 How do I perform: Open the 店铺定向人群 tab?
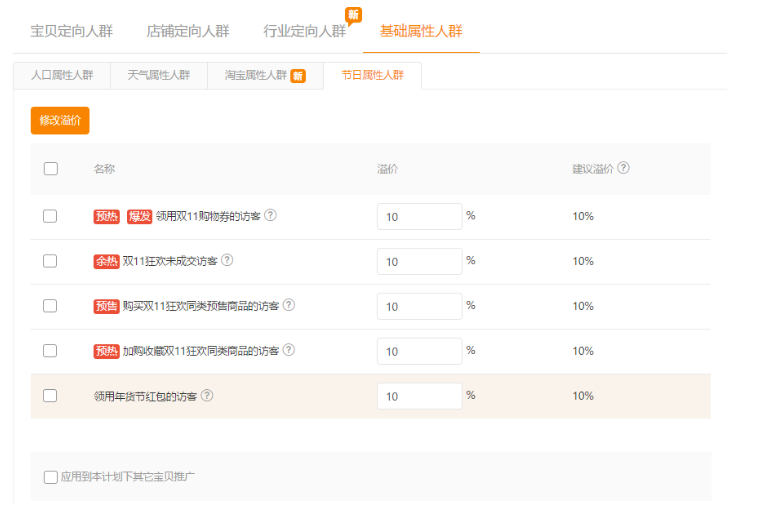point(188,31)
